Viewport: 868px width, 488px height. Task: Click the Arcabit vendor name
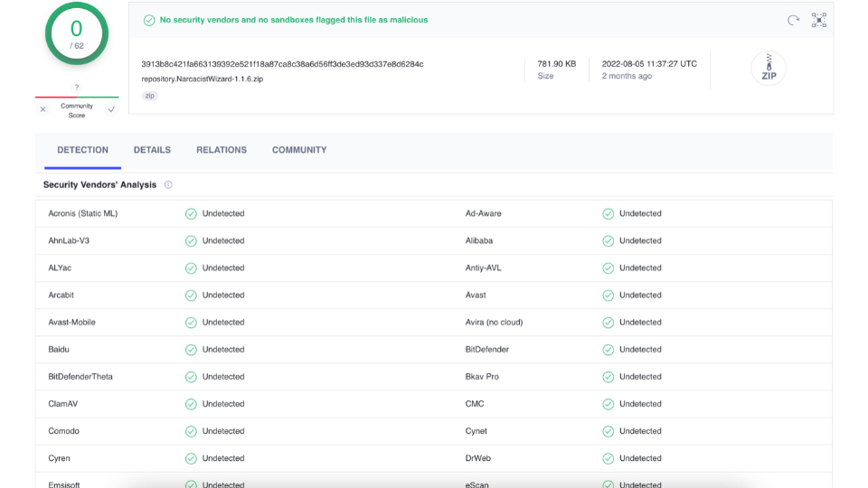pos(61,295)
